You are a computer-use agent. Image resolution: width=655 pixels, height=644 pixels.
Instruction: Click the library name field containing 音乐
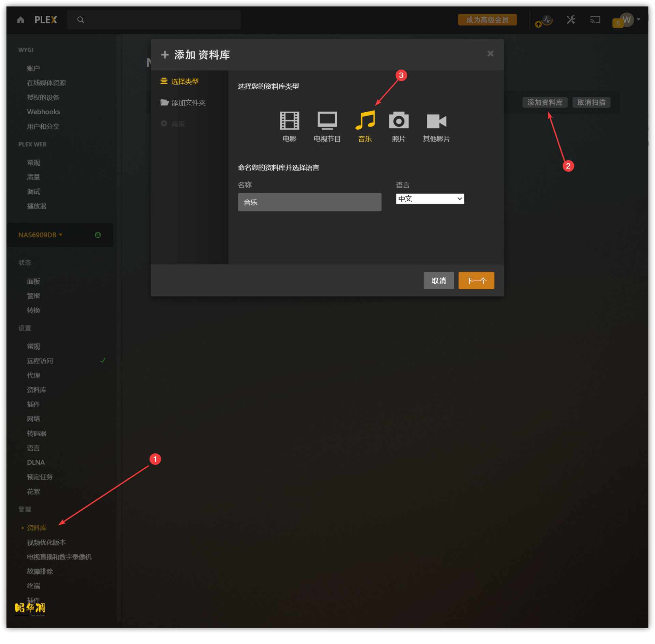309,202
